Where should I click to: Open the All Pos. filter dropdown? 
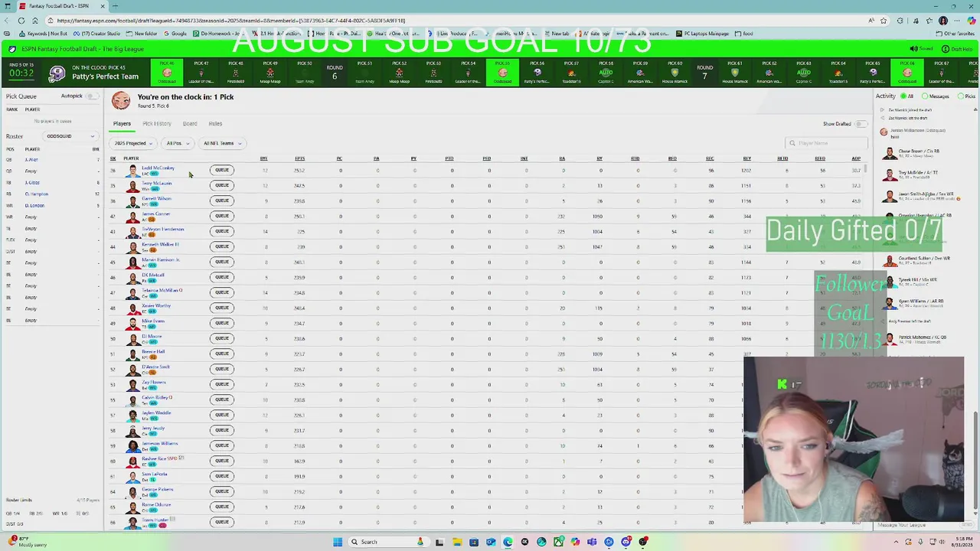177,143
